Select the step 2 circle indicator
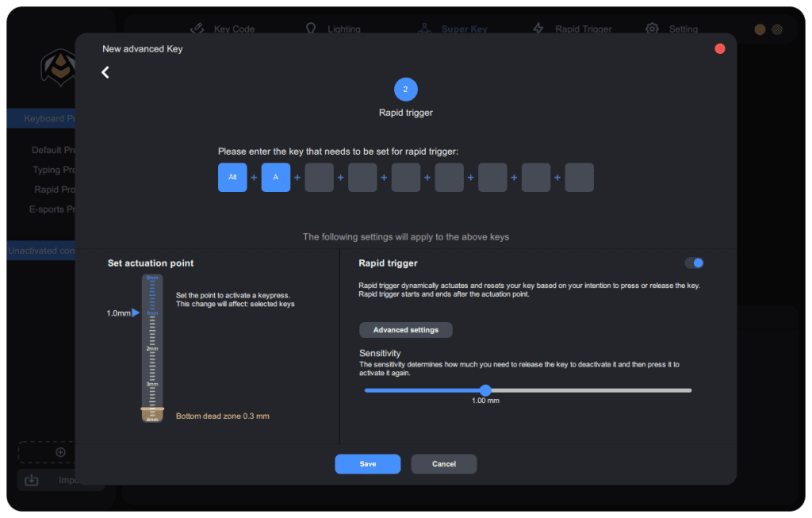The image size is (812, 518). pyautogui.click(x=405, y=90)
